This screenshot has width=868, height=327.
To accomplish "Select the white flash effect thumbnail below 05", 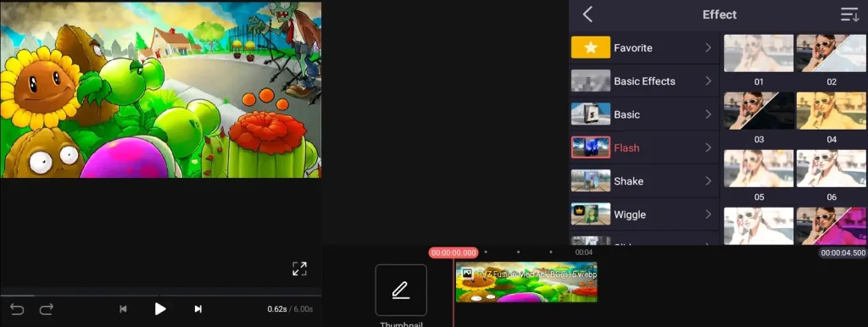I will coord(759,225).
